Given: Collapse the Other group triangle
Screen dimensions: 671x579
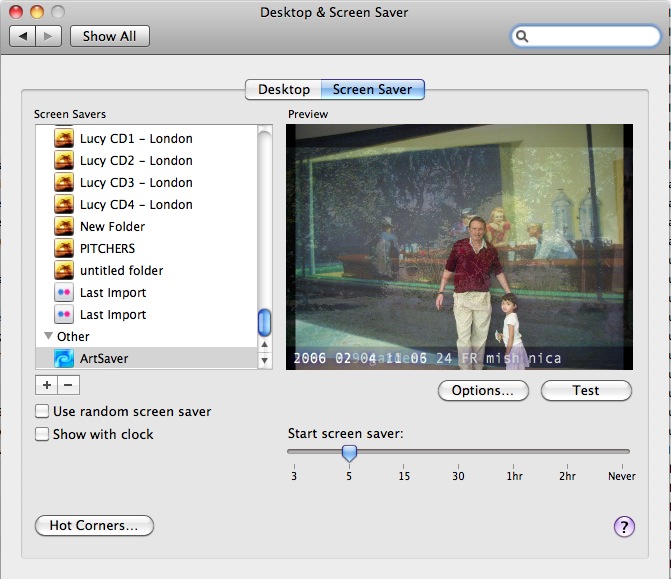Looking at the screenshot, I should coord(48,336).
